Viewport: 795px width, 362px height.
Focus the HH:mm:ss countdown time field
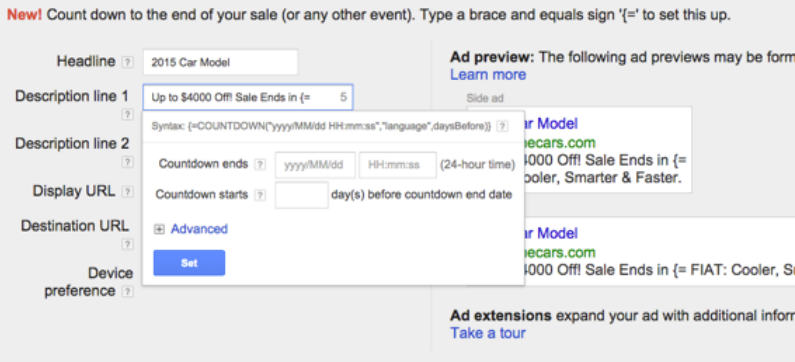click(398, 165)
